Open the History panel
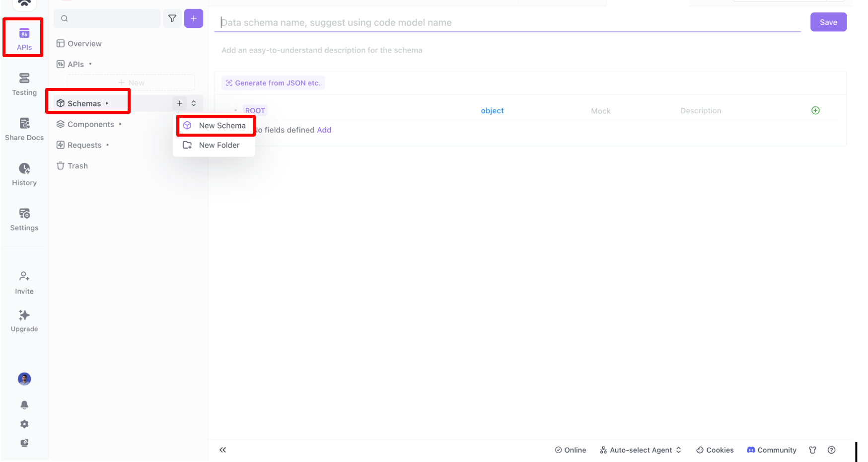Screen dimensions: 868x462 pos(24,174)
